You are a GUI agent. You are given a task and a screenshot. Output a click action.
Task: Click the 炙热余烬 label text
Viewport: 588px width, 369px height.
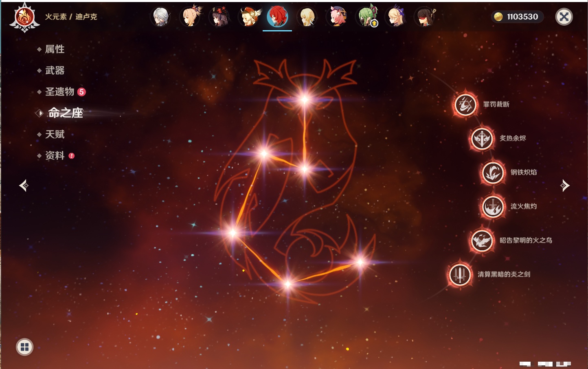(x=513, y=138)
